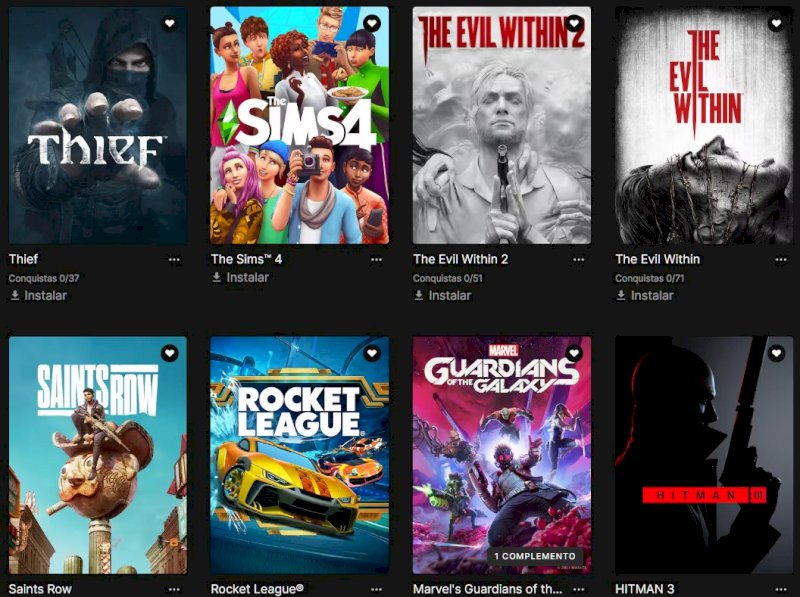The image size is (800, 597).
Task: Click heart icon on Guardians of the Galaxy
Action: tap(574, 353)
